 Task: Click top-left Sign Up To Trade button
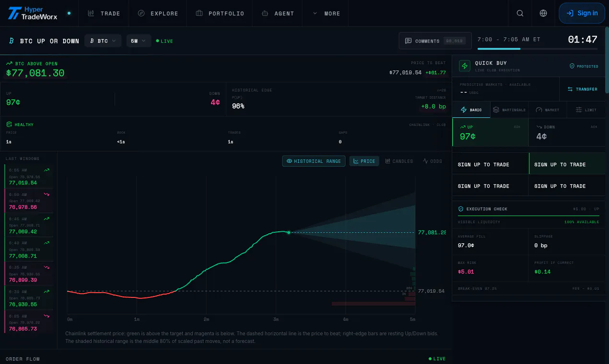click(x=490, y=164)
